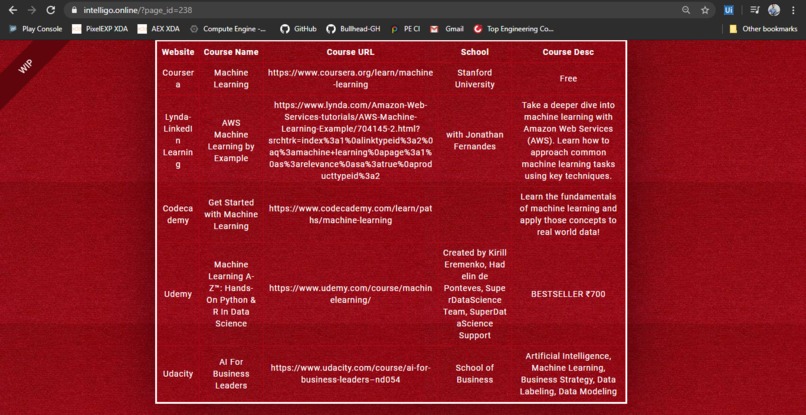Open the PixelEXP XDA bookmark
This screenshot has height=415, width=806.
pos(100,29)
